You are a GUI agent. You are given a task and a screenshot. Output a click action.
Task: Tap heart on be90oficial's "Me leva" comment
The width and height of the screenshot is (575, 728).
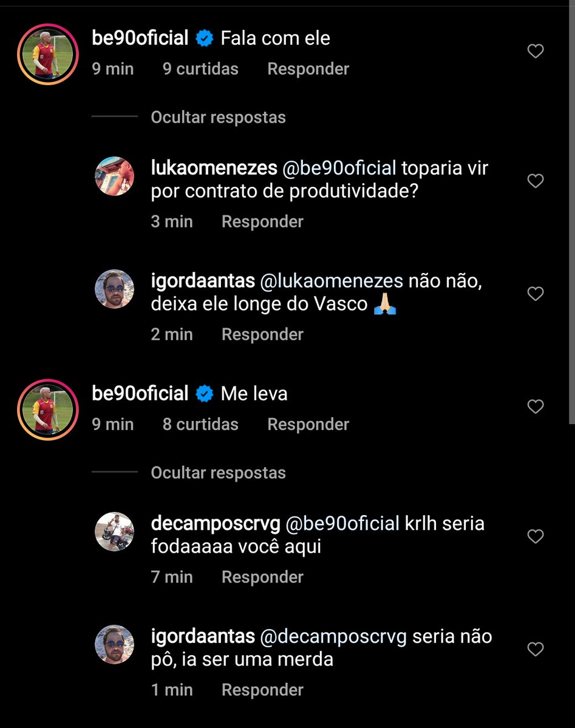click(x=535, y=406)
